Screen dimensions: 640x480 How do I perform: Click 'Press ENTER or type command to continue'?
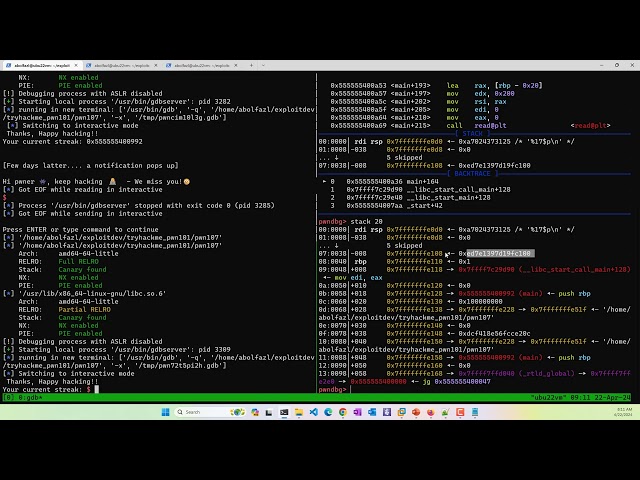click(x=80, y=229)
